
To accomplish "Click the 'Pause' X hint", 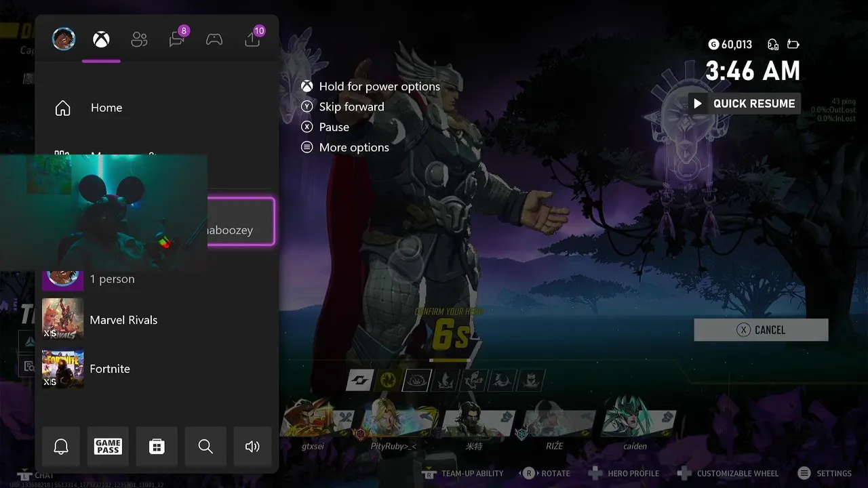I will 325,127.
